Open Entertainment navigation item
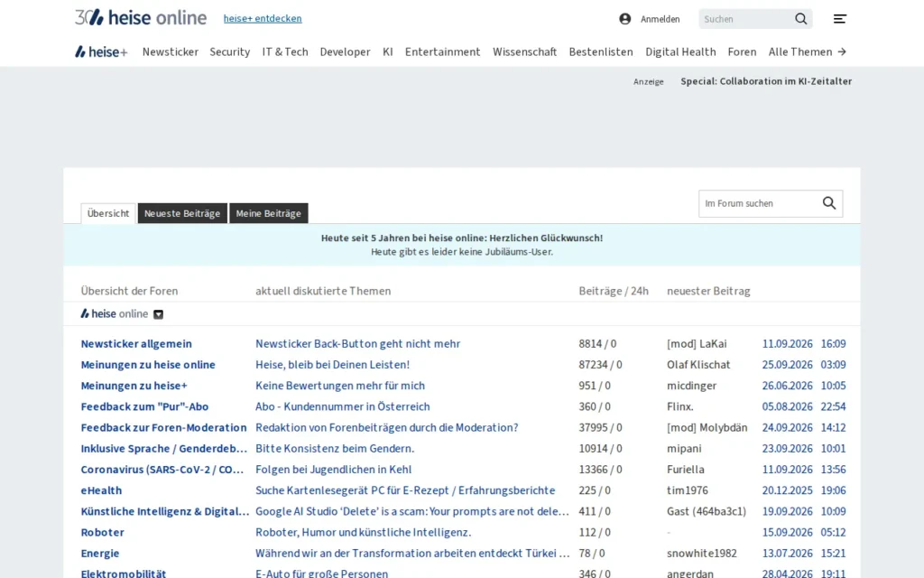Screen dimensions: 924x578 [442, 51]
